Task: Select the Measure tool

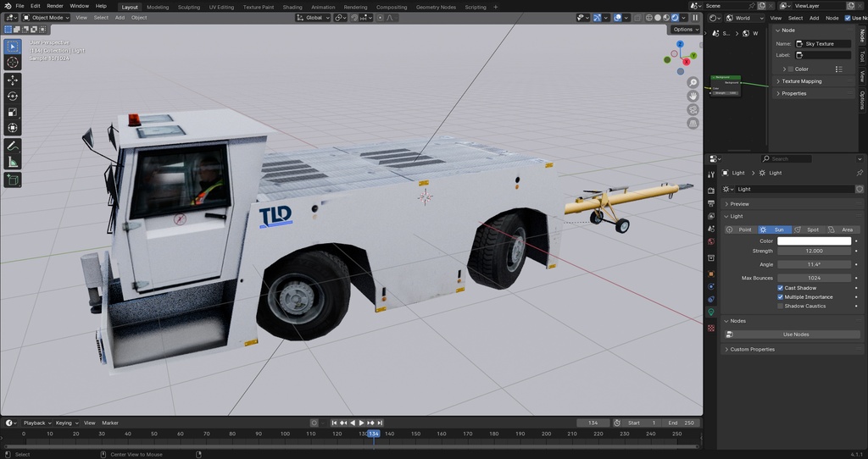Action: (x=13, y=162)
